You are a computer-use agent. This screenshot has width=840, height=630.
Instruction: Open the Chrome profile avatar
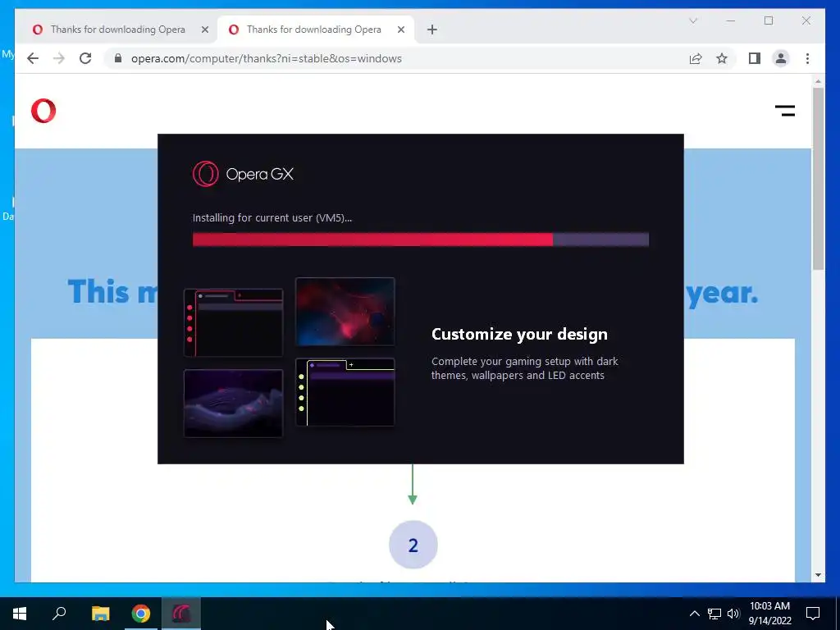point(781,58)
